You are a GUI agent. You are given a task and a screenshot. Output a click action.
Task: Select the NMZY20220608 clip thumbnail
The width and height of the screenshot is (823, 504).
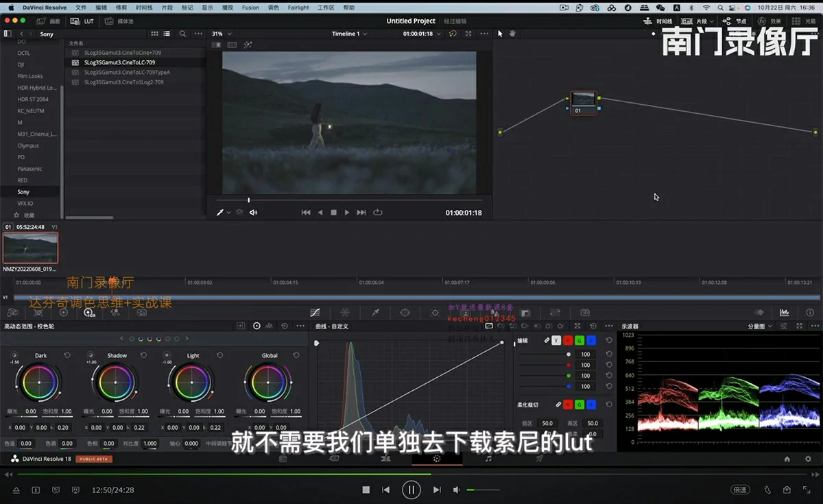pyautogui.click(x=31, y=248)
